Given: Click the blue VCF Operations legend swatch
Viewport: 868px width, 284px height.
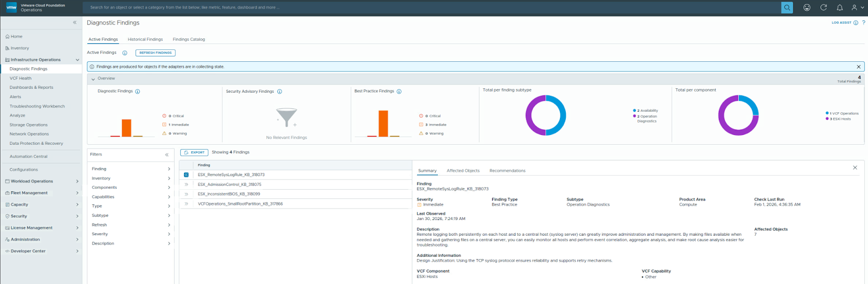Looking at the screenshot, I should [827, 113].
